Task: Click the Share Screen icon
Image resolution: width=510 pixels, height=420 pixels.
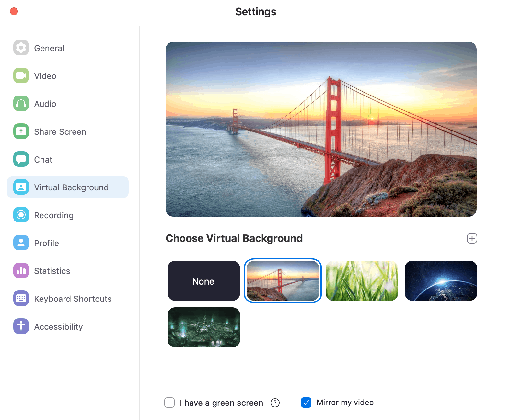Action: pos(21,131)
